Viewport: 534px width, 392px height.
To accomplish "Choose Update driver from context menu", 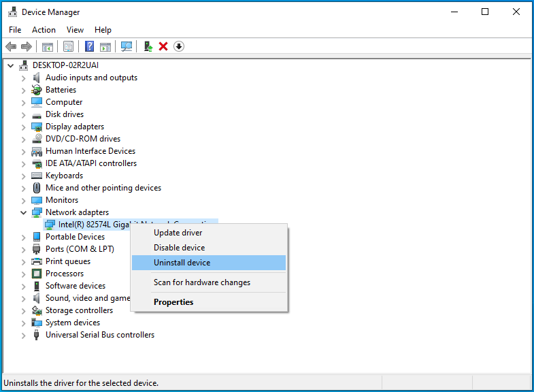I will (209, 233).
